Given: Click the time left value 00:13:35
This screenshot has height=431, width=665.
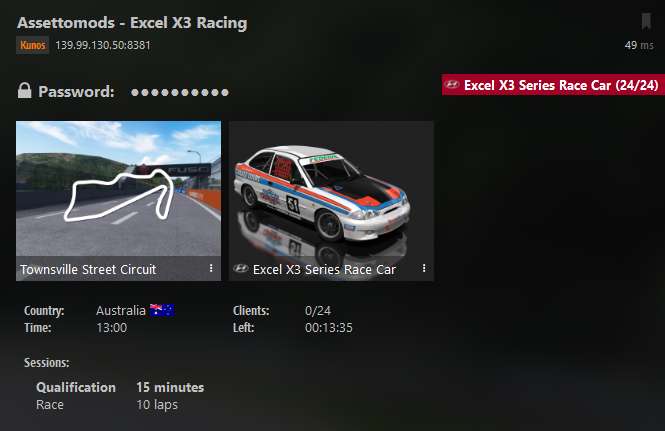Looking at the screenshot, I should (x=329, y=327).
